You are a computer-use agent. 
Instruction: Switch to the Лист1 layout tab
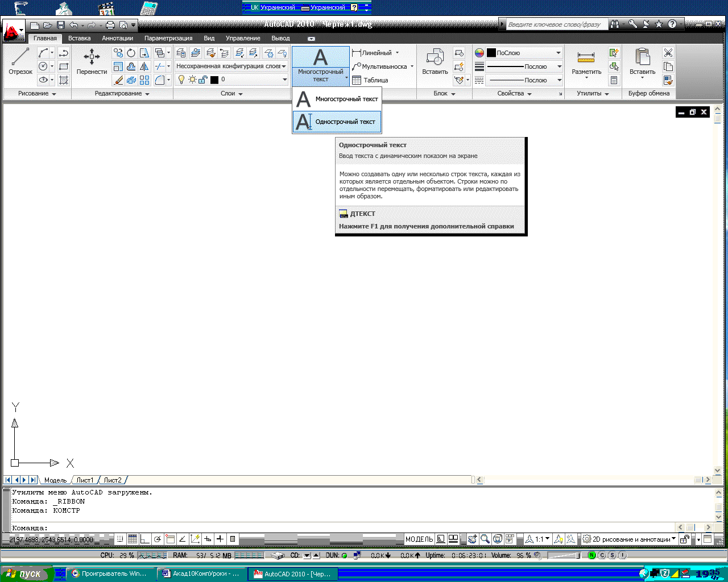pos(85,480)
